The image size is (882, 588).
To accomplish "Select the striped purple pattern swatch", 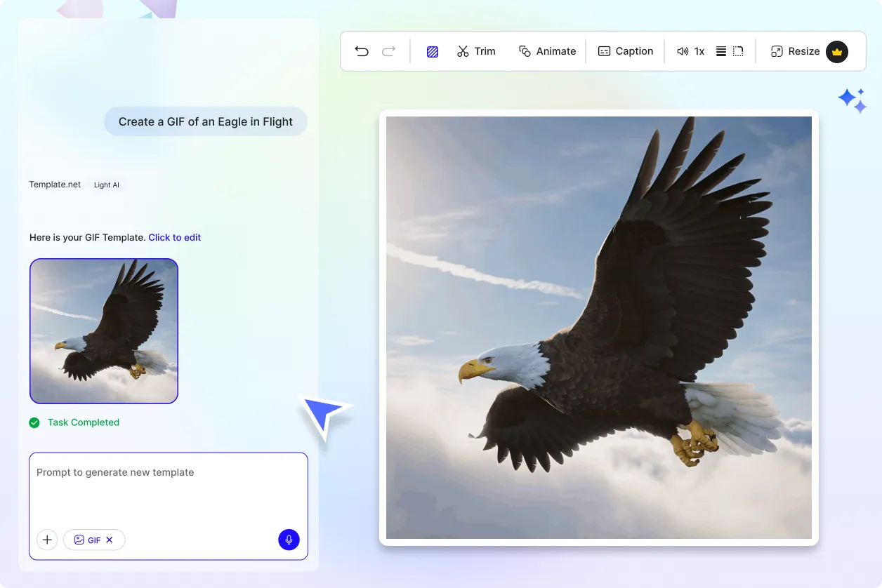I will (x=433, y=51).
